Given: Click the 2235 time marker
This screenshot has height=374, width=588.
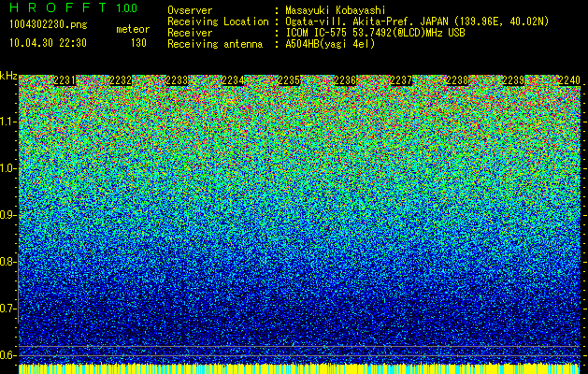Looking at the screenshot, I should (x=289, y=80).
